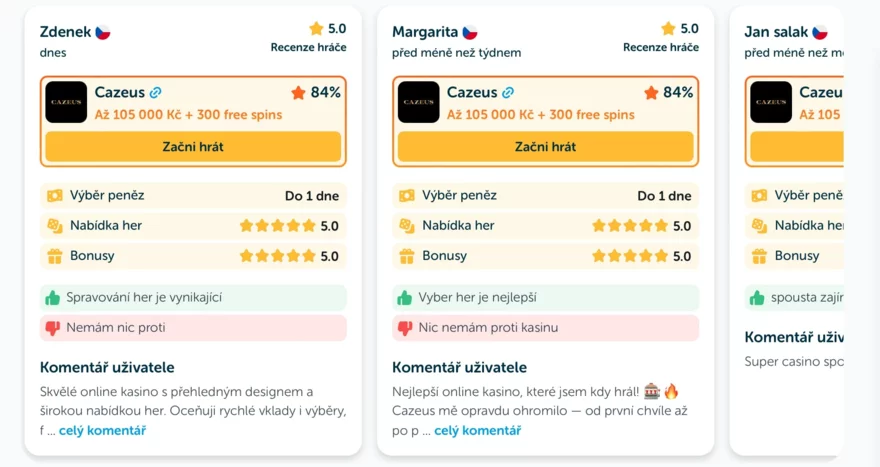Screen dimensions: 880x467
Task: Click the Nabídka her icon in Zdenek's card
Action: click(54, 226)
